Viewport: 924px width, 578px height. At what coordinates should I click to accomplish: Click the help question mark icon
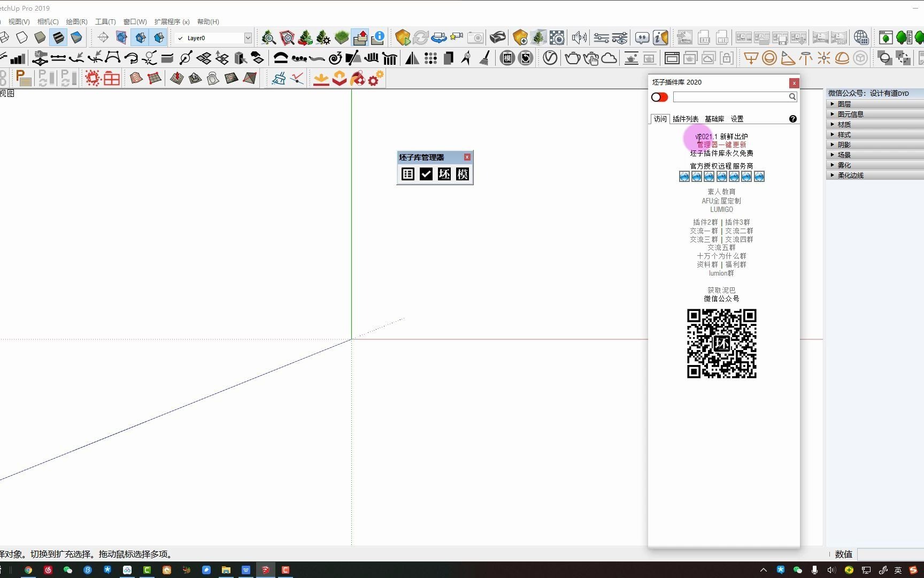793,119
